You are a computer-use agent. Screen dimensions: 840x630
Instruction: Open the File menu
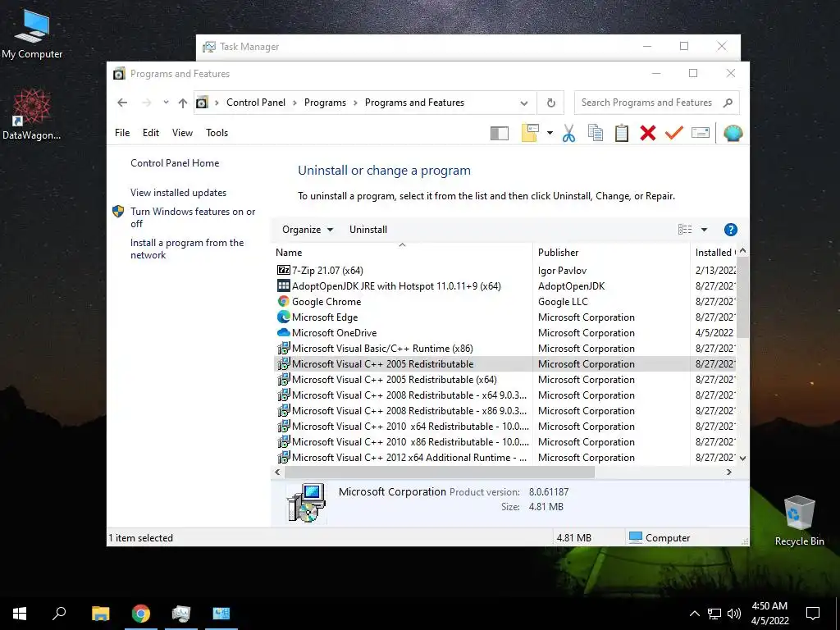pos(122,133)
